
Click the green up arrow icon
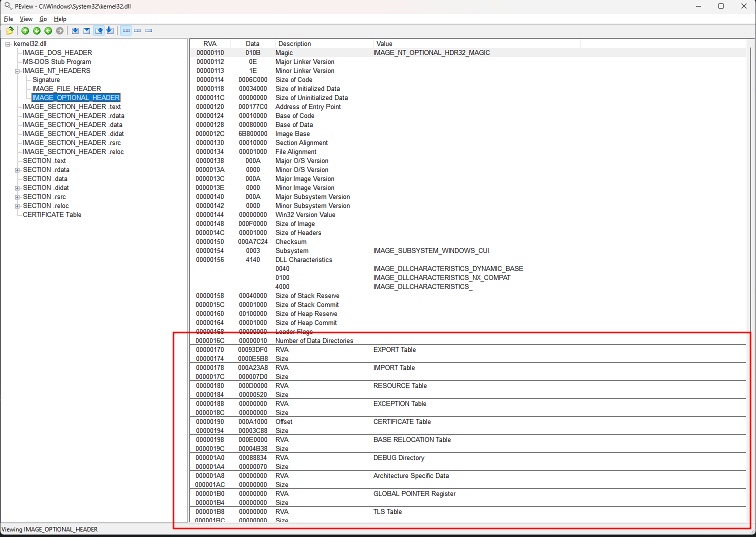tap(25, 30)
